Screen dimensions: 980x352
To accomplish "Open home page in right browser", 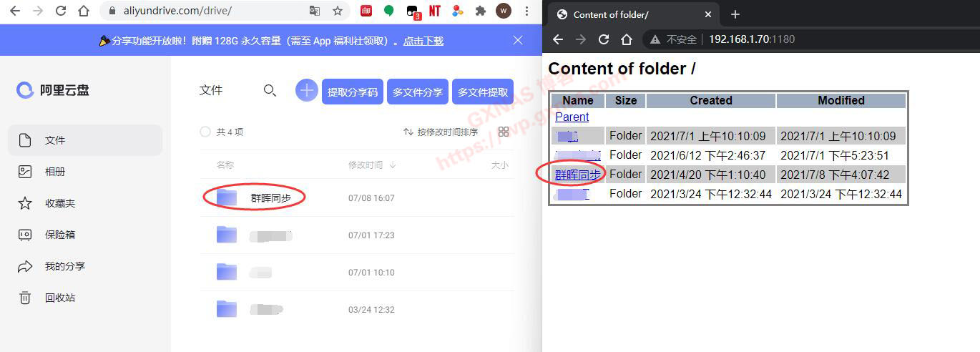I will point(627,39).
